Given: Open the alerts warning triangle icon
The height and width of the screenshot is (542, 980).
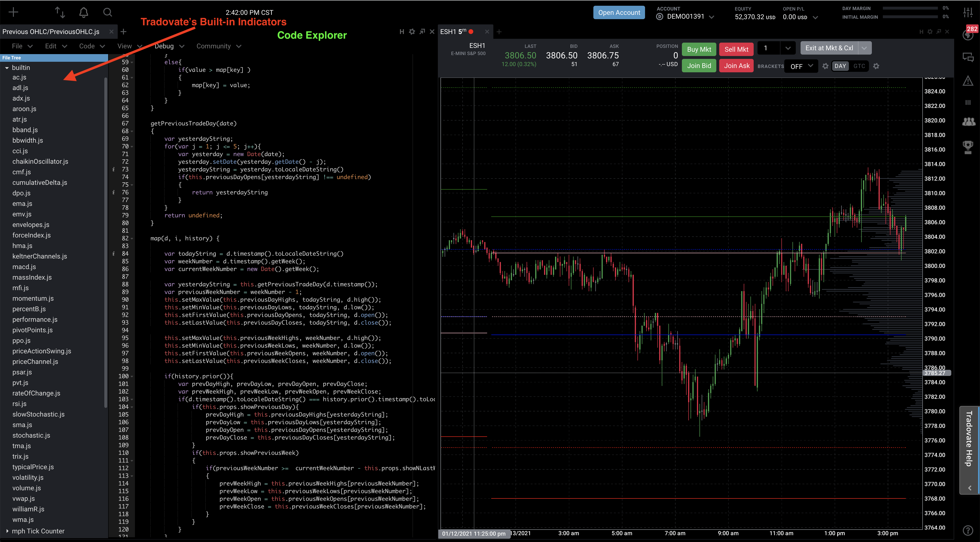Looking at the screenshot, I should tap(968, 81).
